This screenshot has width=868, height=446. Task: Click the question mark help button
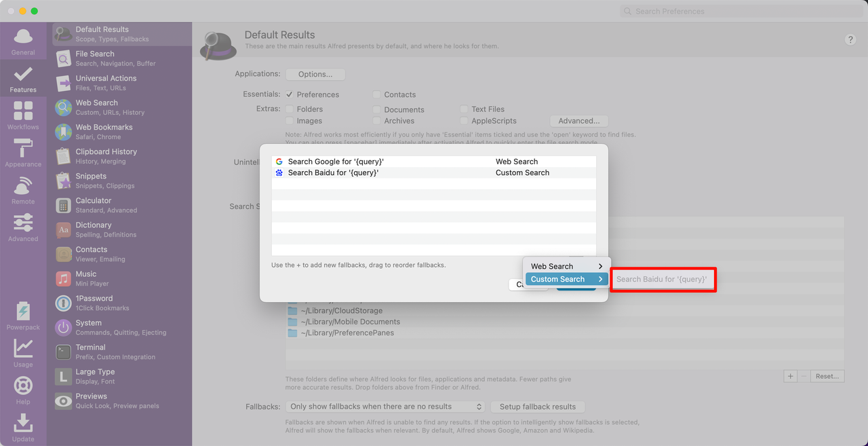[x=850, y=40]
